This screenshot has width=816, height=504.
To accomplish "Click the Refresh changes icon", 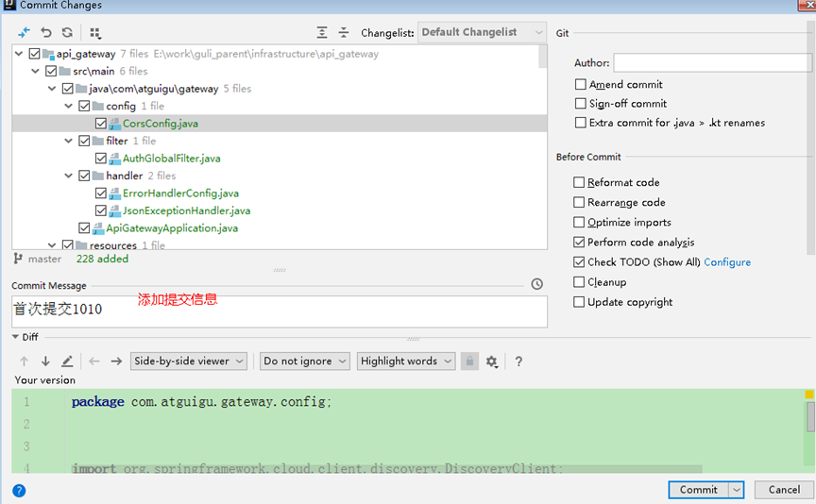I will [67, 33].
